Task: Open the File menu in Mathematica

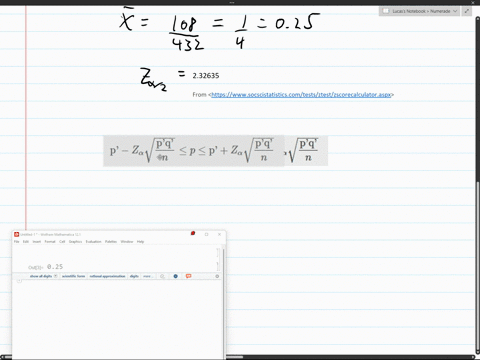Action: 16,242
